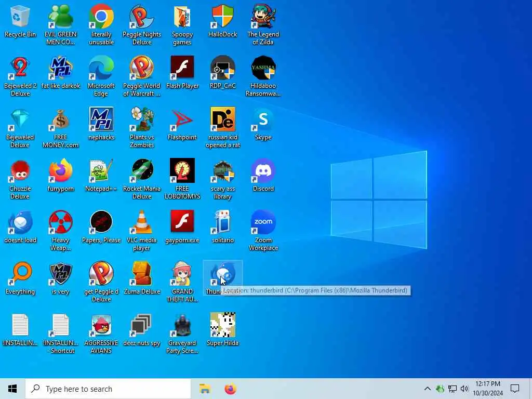The width and height of the screenshot is (532, 399).
Task: Open the volume speaker tray icon
Action: pyautogui.click(x=464, y=389)
